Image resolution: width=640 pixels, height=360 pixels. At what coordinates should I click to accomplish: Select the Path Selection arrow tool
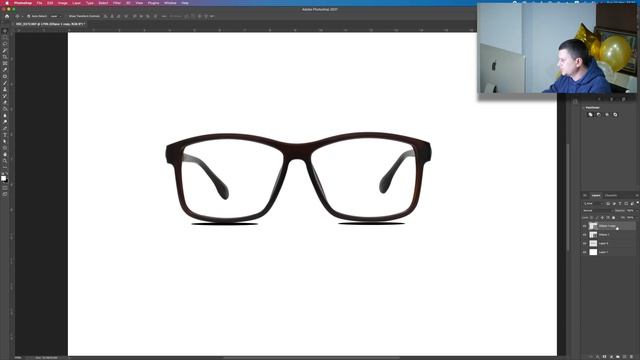point(5,141)
